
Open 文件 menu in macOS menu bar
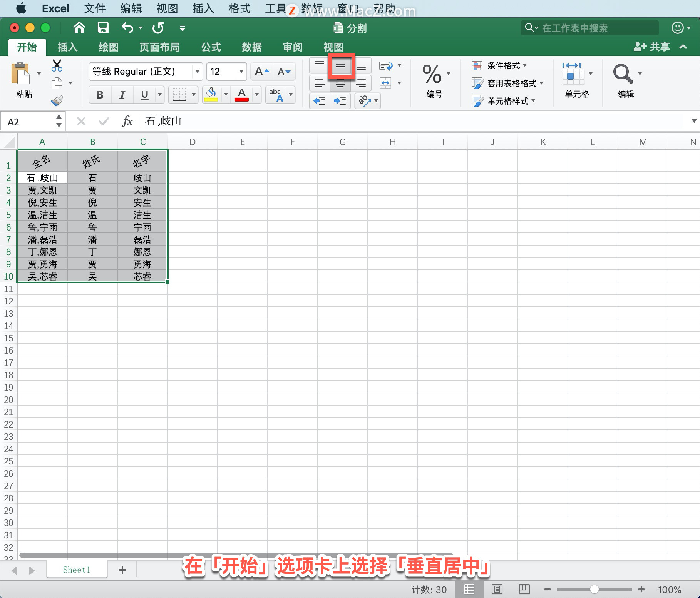tap(95, 8)
